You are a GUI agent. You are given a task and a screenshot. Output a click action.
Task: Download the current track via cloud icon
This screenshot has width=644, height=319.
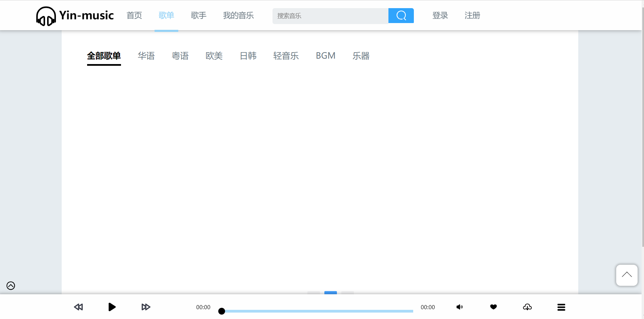pos(527,307)
